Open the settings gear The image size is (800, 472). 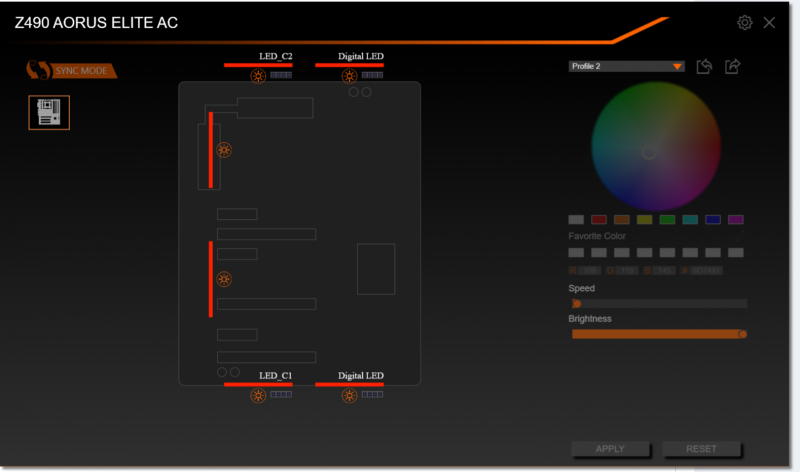pyautogui.click(x=745, y=22)
